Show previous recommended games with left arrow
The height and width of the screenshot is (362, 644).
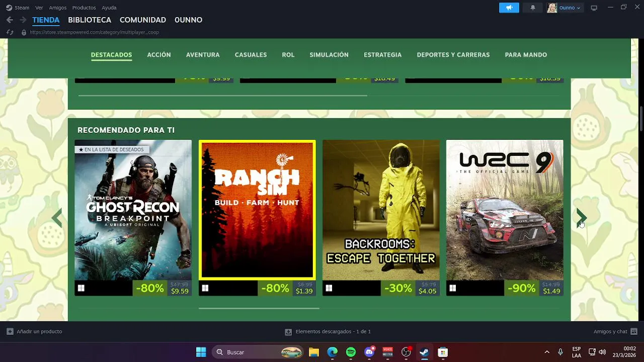(x=57, y=218)
